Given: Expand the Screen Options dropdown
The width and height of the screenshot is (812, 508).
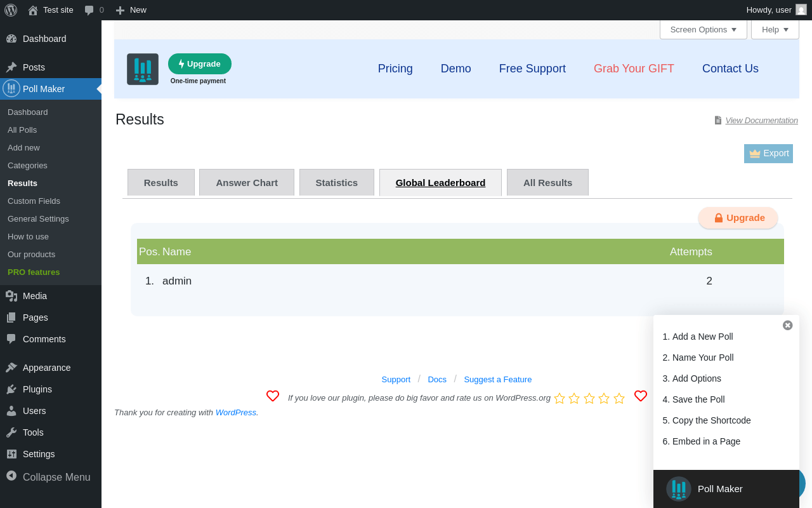Looking at the screenshot, I should (704, 30).
